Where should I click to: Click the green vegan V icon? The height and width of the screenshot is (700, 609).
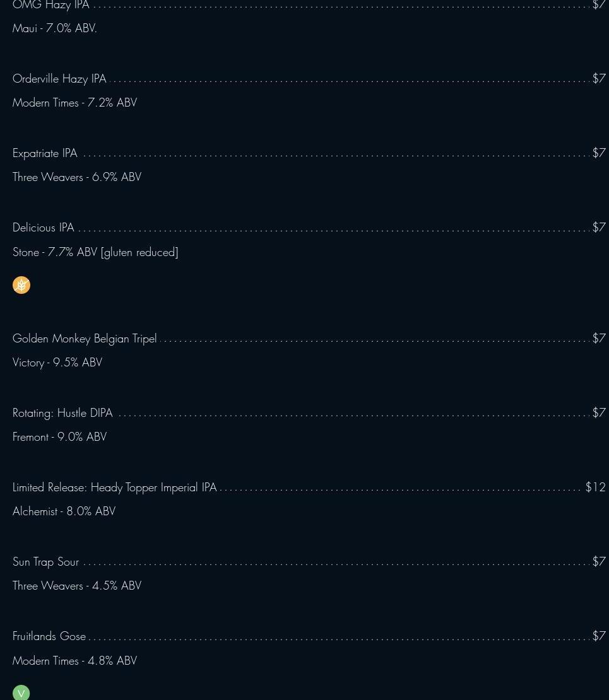[21, 693]
